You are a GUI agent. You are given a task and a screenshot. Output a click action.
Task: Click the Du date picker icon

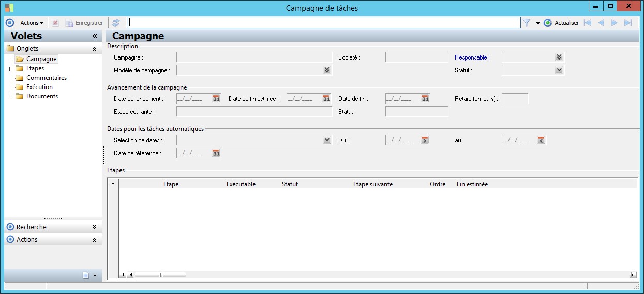tap(425, 140)
